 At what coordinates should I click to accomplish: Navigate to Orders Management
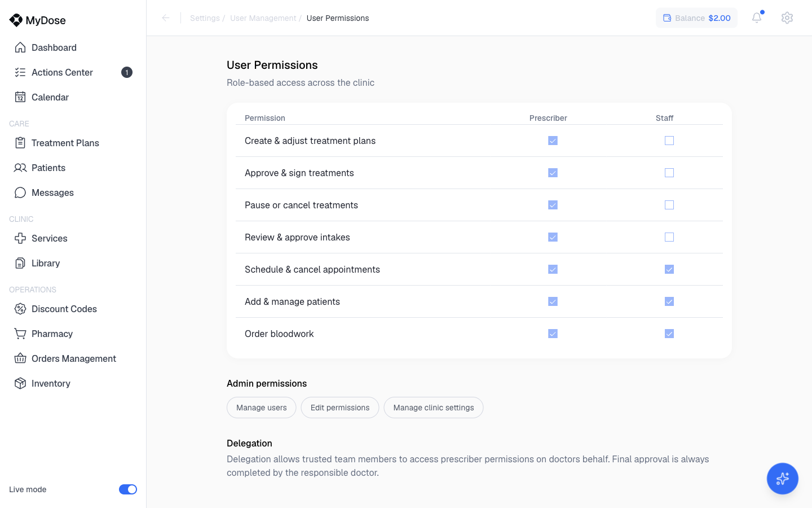pyautogui.click(x=73, y=358)
